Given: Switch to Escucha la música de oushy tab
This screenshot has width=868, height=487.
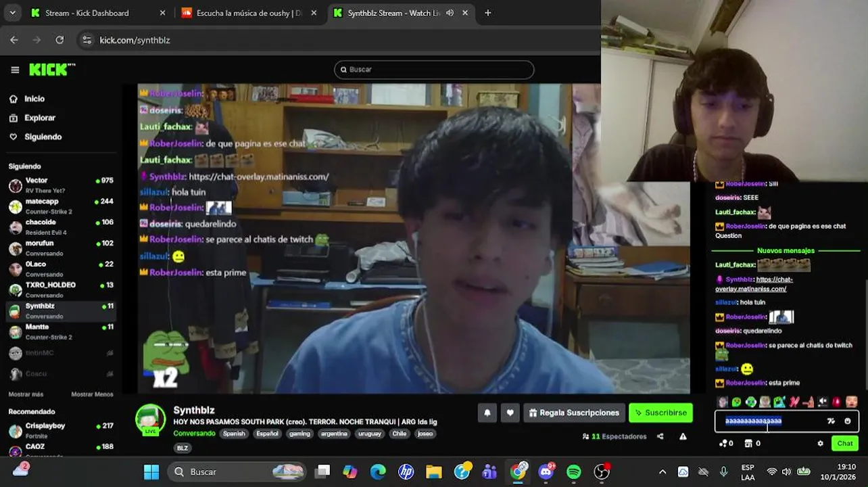Looking at the screenshot, I should tap(248, 13).
